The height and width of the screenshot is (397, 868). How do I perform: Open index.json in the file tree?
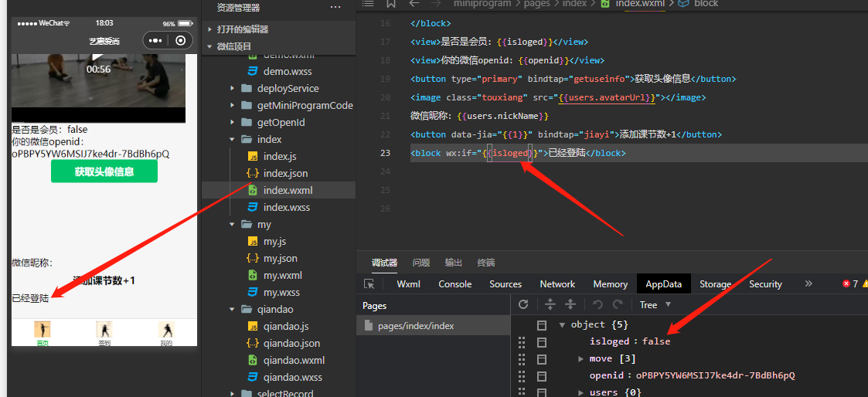click(x=286, y=174)
